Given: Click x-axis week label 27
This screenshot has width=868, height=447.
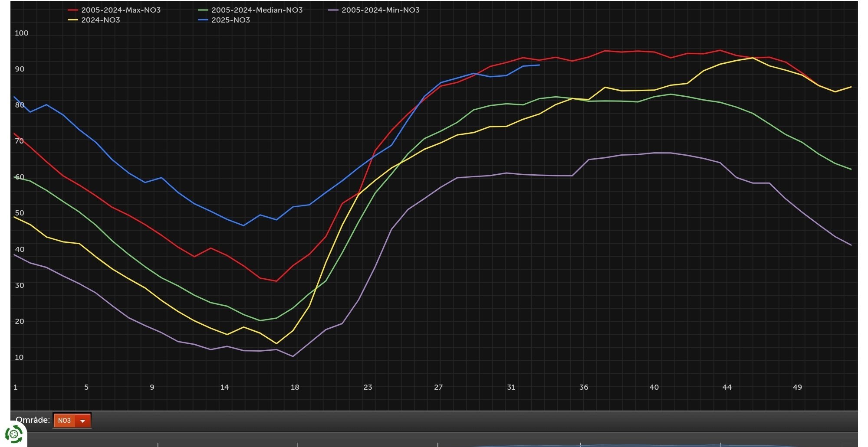Looking at the screenshot, I should tap(438, 387).
